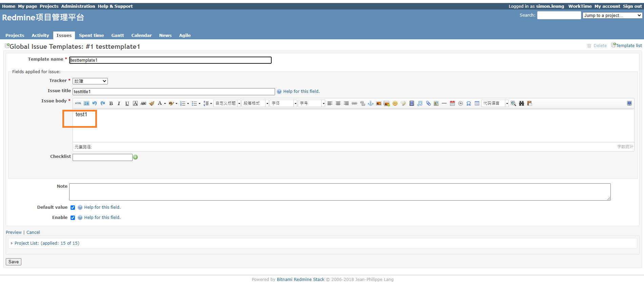Open the font family (字体) dropdown
Image resolution: width=644 pixels, height=284 pixels.
click(284, 103)
